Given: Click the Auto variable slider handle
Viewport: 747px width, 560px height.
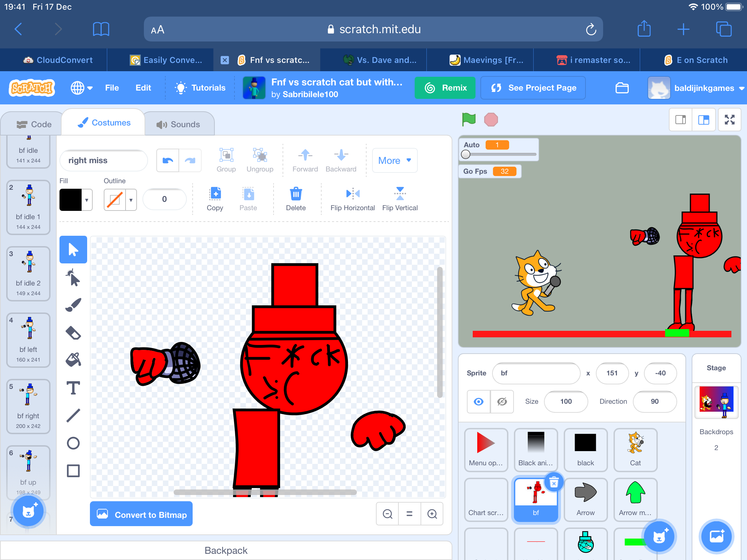Looking at the screenshot, I should 465,155.
